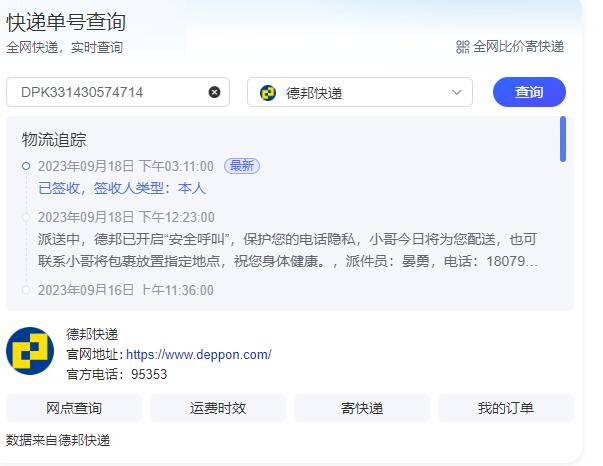
Task: Click the text 数据来自德邦快递
Action: tap(58, 440)
